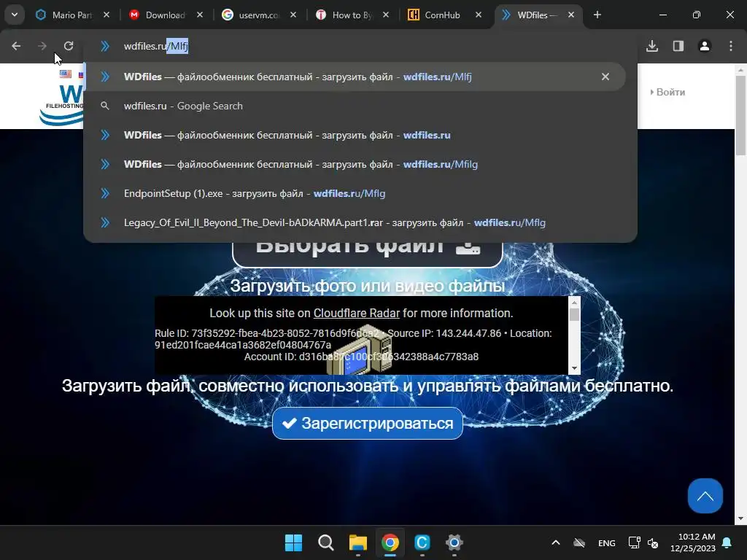The width and height of the screenshot is (747, 560).
Task: Reload the page with the refresh icon
Action: point(69,46)
